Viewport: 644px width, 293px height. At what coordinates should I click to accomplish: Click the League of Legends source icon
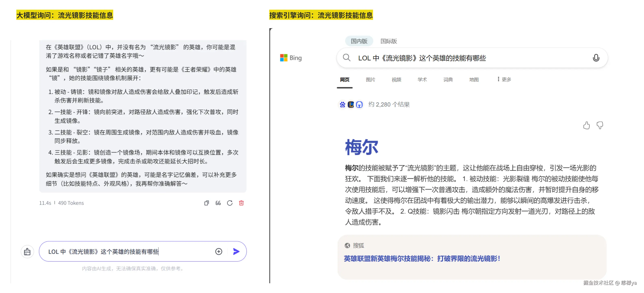coord(351,104)
